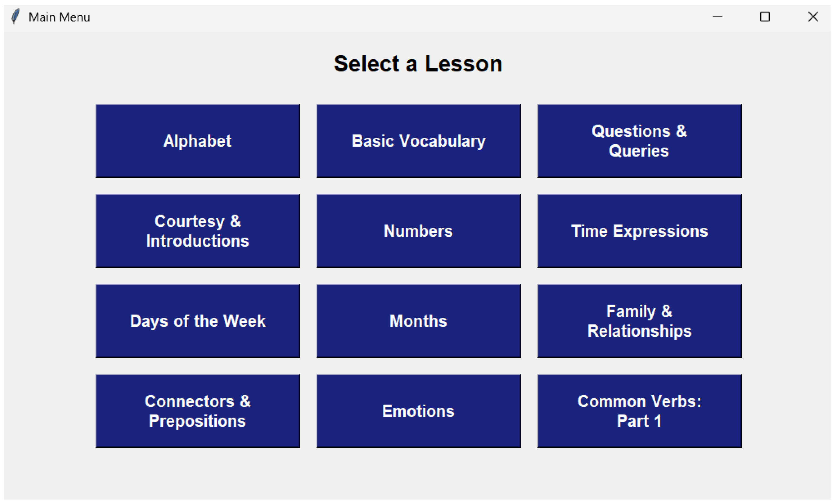
Task: Maximize the Main Menu window
Action: tap(765, 17)
